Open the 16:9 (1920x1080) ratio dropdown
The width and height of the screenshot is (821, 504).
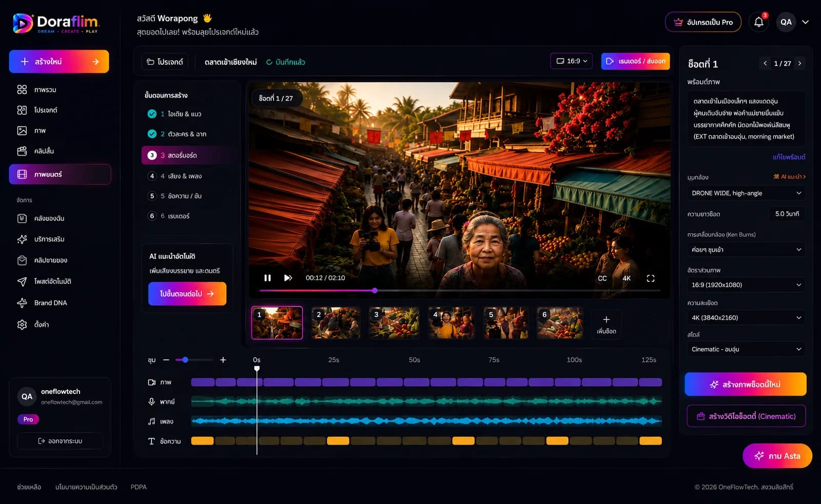[x=746, y=285]
